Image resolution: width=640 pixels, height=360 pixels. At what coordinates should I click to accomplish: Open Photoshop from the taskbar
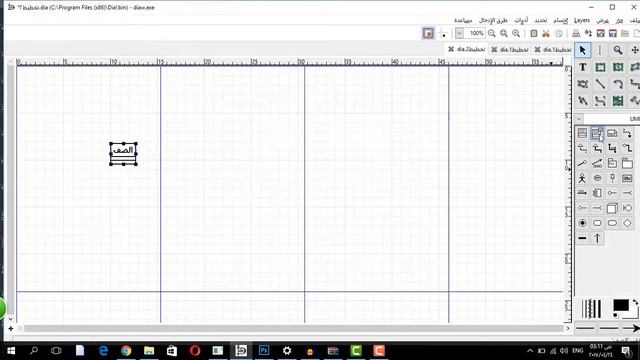[x=264, y=351]
